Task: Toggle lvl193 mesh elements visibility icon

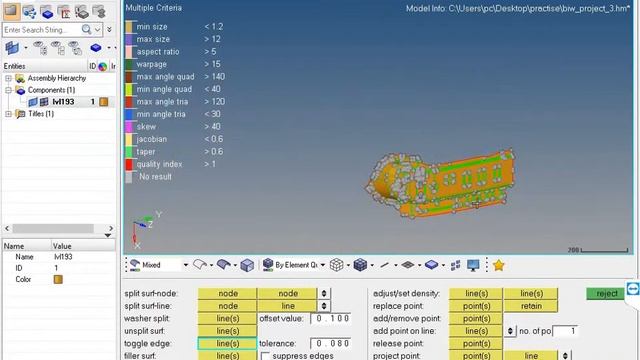Action: click(44, 102)
